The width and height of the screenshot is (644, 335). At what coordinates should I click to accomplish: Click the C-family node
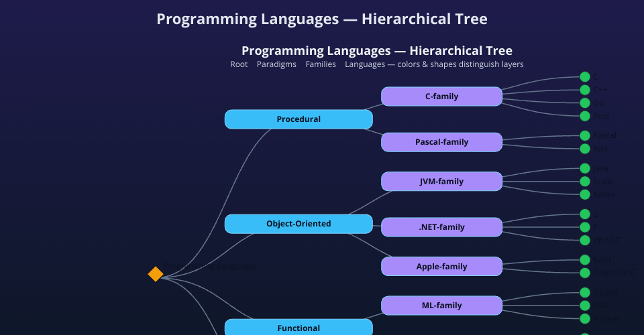pos(441,96)
